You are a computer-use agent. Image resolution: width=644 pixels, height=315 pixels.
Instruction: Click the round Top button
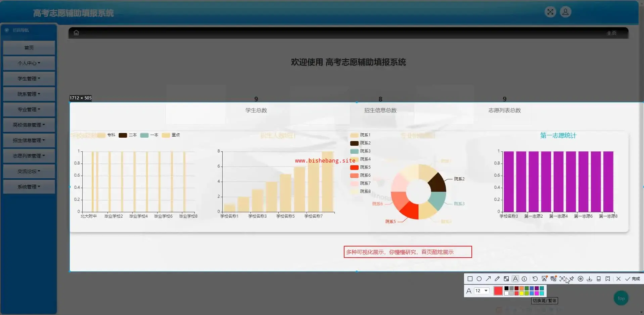[621, 298]
